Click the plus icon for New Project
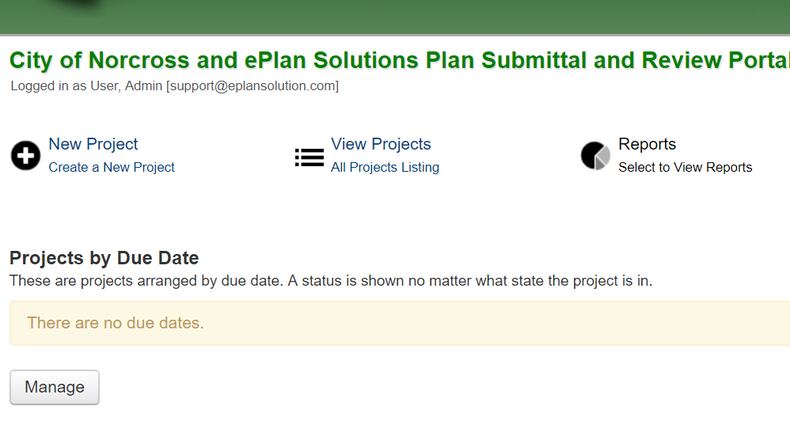Screen dimensions: 790x440 click(x=25, y=156)
